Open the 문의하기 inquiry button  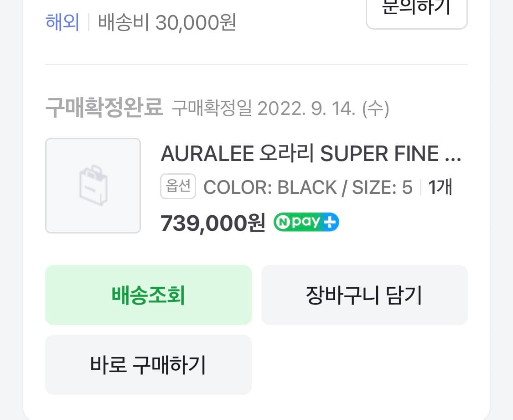point(415,8)
